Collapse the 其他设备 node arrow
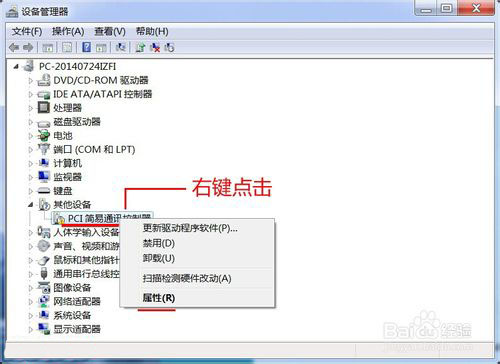 30,205
